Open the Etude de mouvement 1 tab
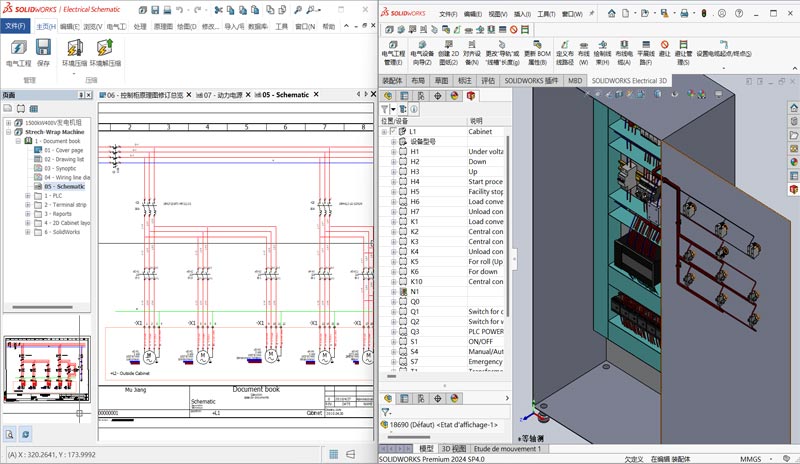This screenshot has width=800, height=464. tap(507, 449)
